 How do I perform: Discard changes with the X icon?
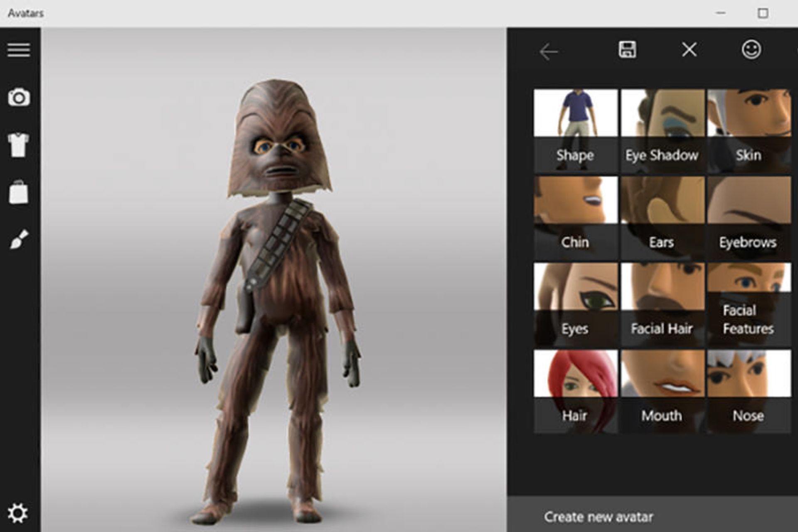(x=690, y=50)
